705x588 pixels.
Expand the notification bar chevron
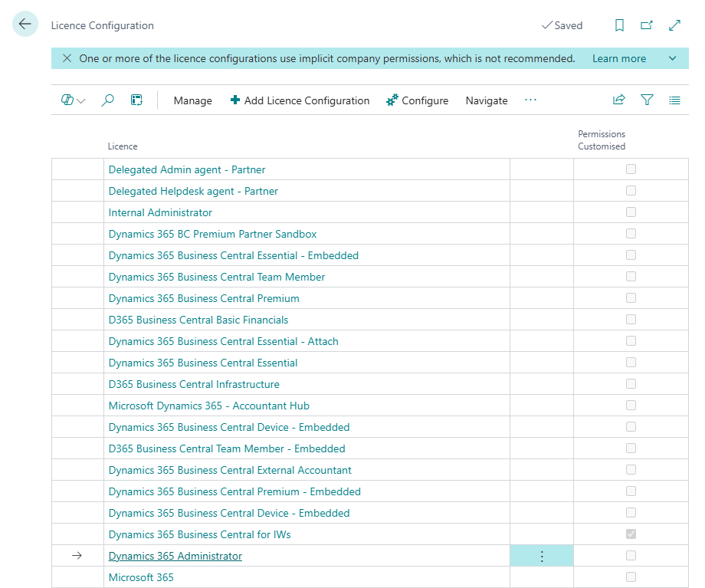[673, 58]
